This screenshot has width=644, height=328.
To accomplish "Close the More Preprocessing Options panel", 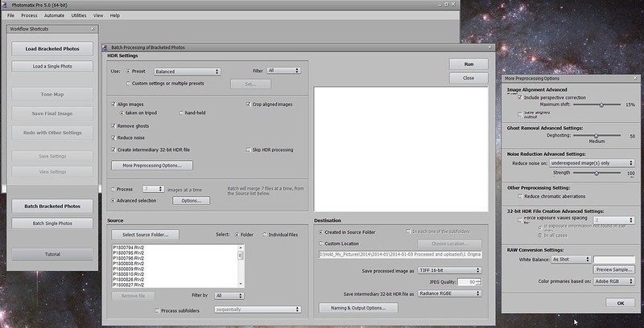I will point(636,78).
